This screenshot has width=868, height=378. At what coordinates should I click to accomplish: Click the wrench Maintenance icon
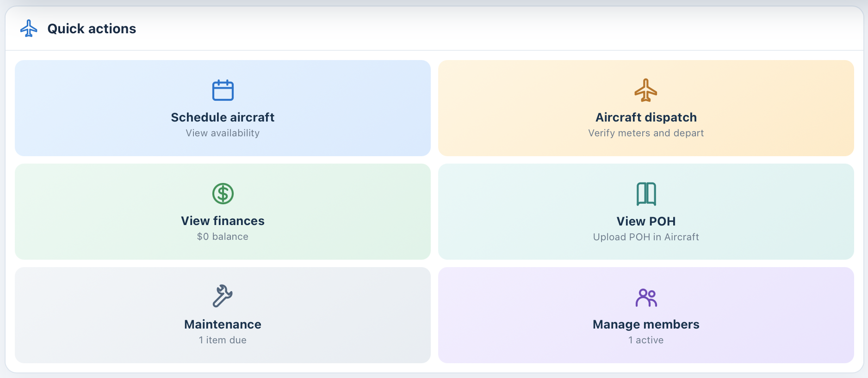pyautogui.click(x=223, y=296)
